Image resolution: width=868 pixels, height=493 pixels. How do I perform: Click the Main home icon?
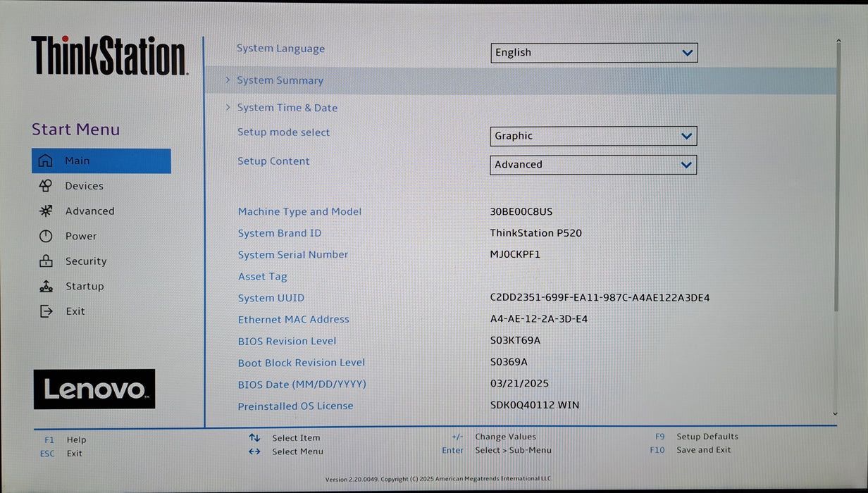coord(45,161)
